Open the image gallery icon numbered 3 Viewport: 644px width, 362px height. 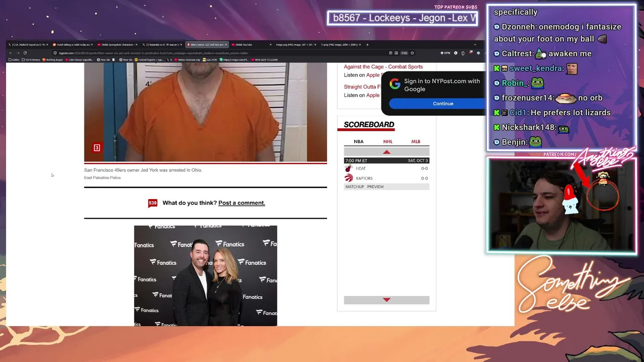[97, 148]
